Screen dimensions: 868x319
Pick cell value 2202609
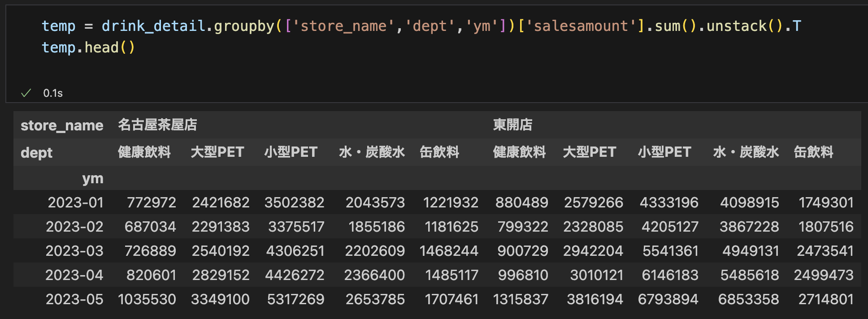(x=375, y=251)
